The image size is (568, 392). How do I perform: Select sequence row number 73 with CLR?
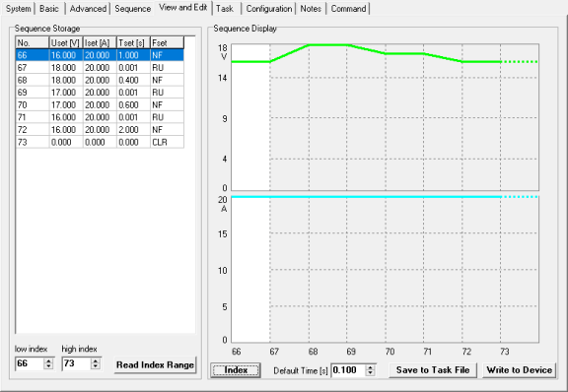(100, 142)
